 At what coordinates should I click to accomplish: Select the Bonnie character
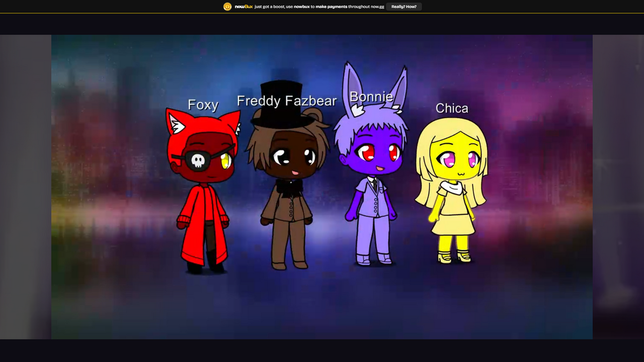click(371, 164)
